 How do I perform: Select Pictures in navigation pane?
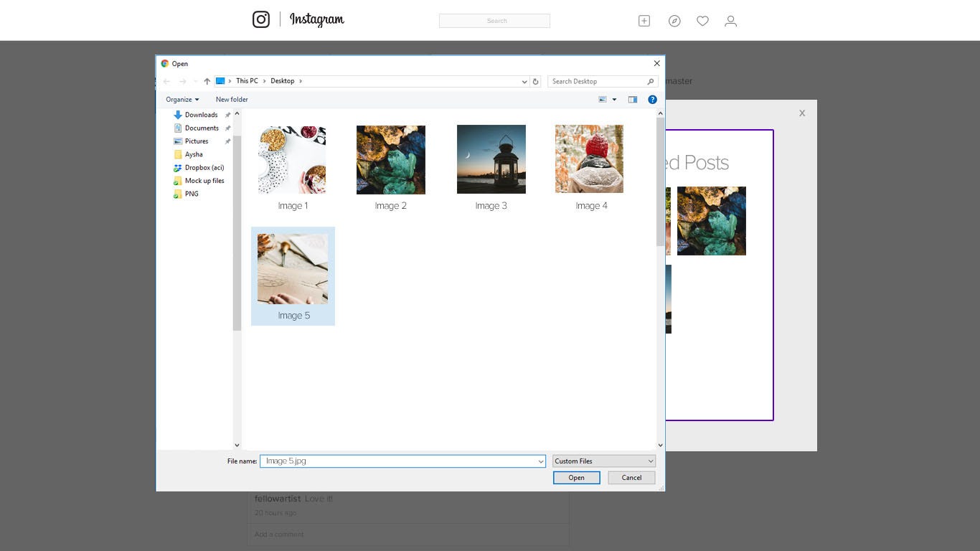tap(196, 141)
